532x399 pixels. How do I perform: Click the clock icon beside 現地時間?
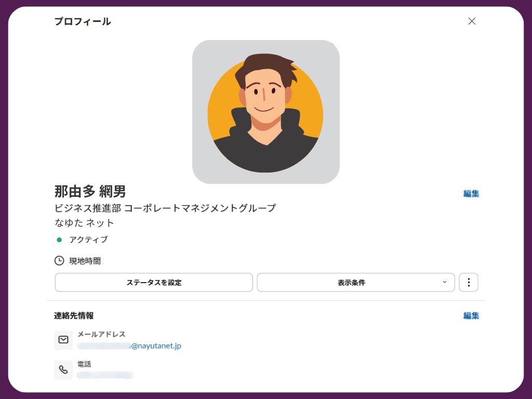pos(59,261)
